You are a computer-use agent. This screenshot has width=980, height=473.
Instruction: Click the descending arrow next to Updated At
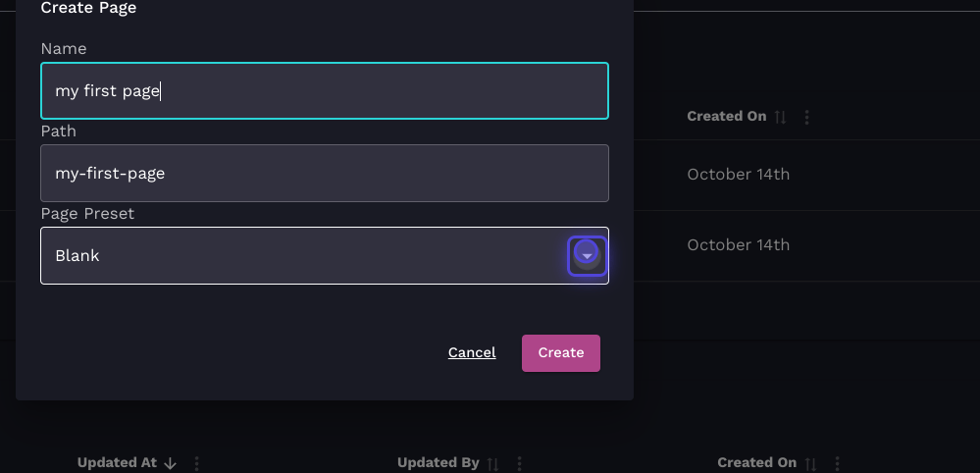click(170, 463)
